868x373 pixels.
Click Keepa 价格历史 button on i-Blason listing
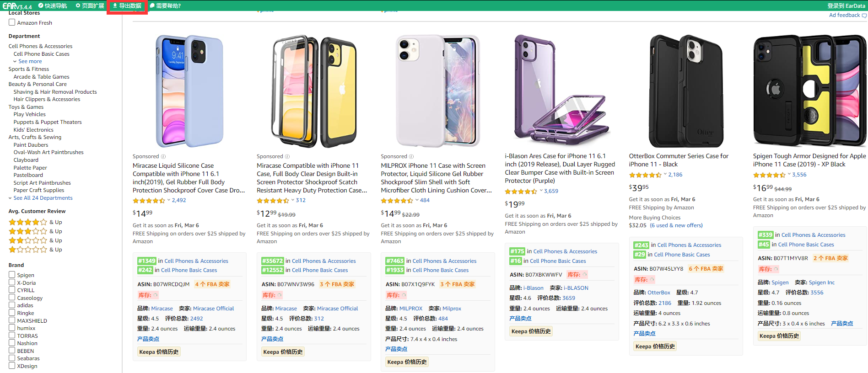(531, 331)
